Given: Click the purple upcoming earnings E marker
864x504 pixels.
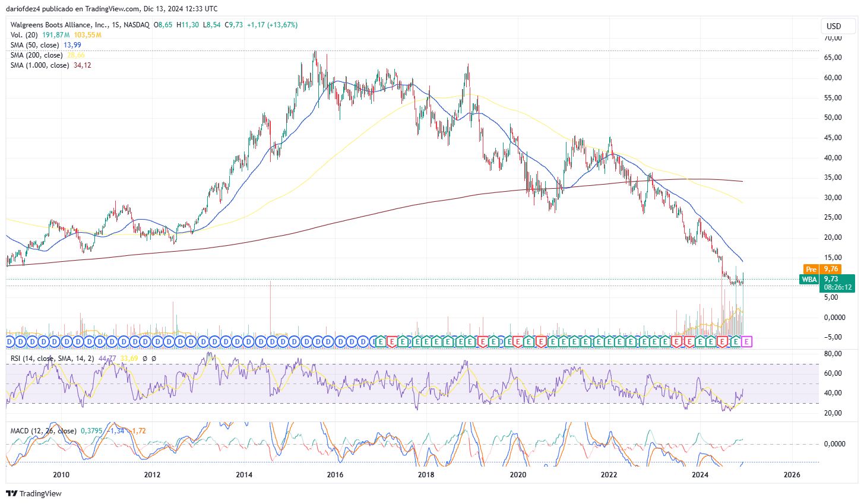Looking at the screenshot, I should (x=746, y=341).
